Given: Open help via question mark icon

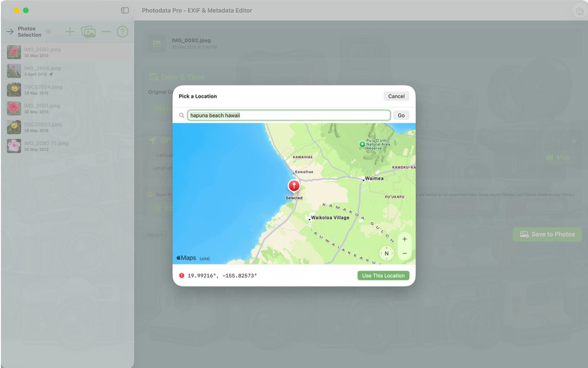Looking at the screenshot, I should tap(122, 32).
